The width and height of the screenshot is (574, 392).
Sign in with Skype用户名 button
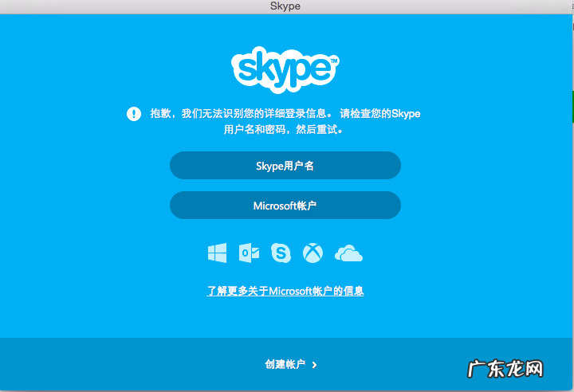click(285, 166)
